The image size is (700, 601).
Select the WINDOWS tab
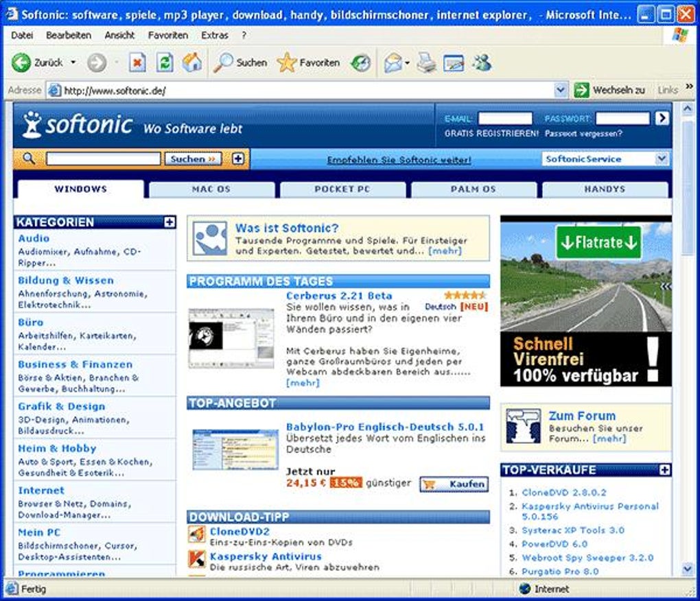tap(80, 189)
